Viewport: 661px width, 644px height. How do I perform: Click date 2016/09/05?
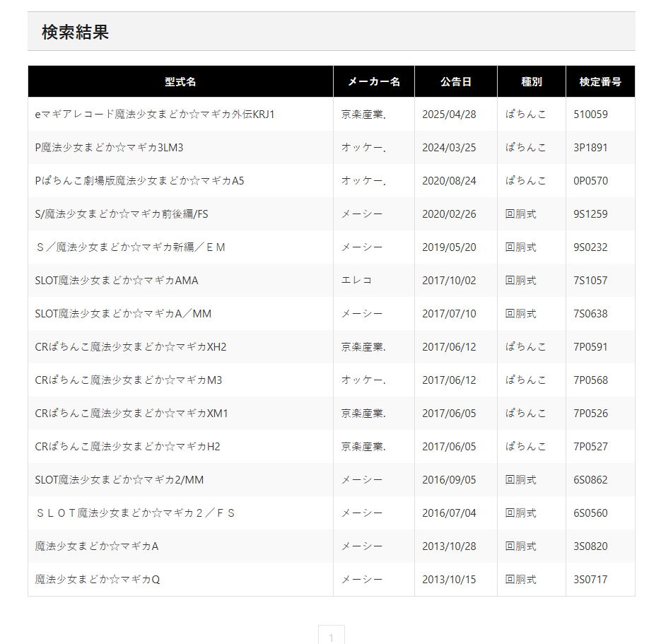pos(450,480)
